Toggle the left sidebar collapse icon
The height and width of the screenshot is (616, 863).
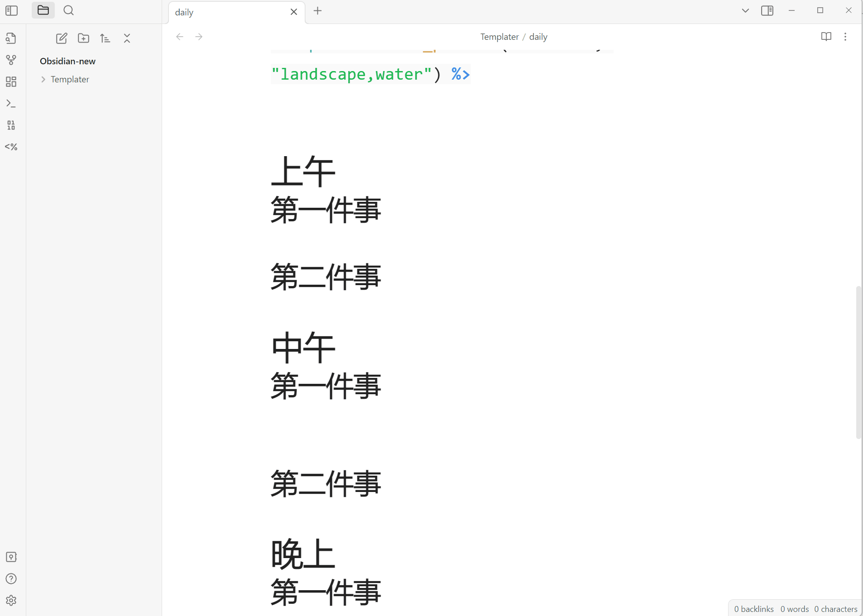click(11, 10)
